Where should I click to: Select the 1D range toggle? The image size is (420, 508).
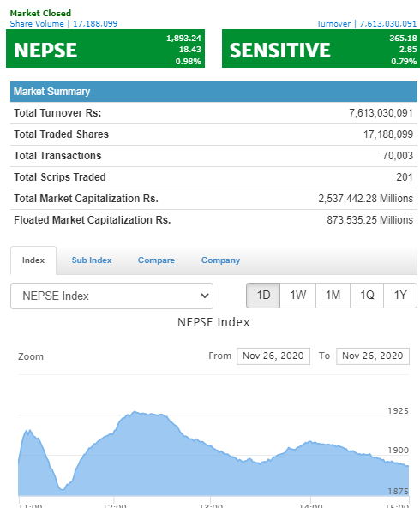[263, 296]
